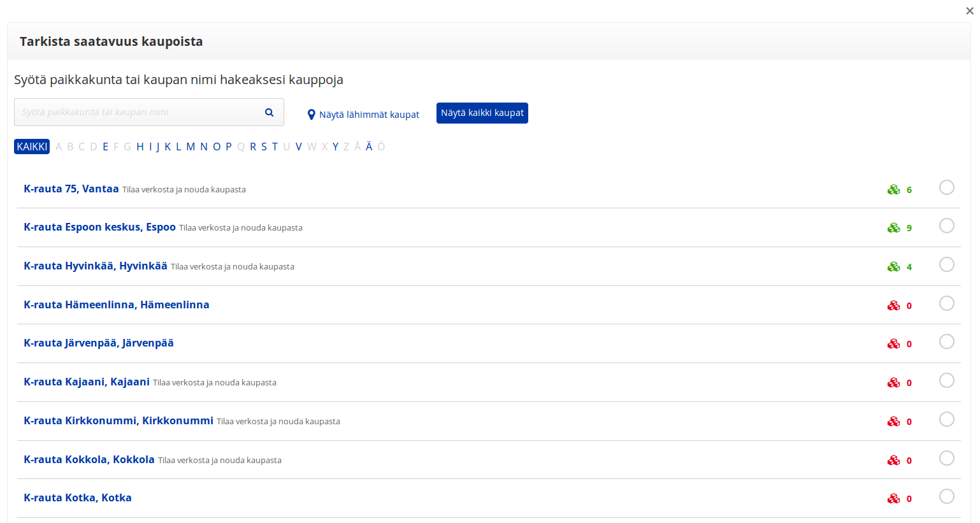
Task: Choose the K-rauta Hämeenlinna radio button
Action: coord(947,303)
